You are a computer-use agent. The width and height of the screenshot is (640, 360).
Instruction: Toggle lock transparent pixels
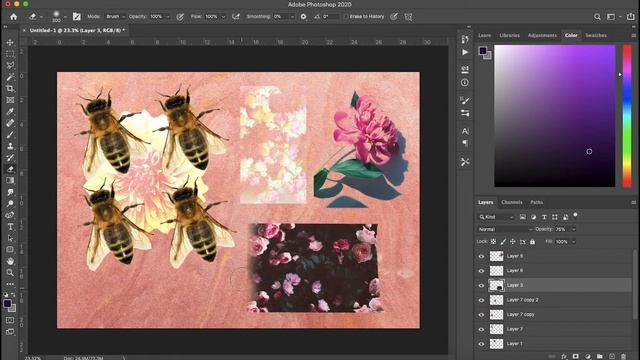coord(493,242)
